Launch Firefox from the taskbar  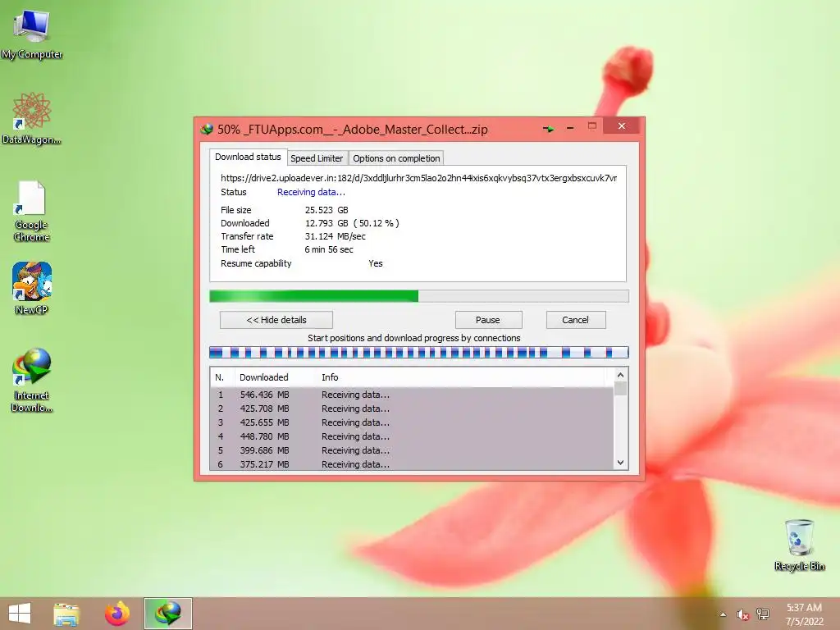[x=116, y=614]
